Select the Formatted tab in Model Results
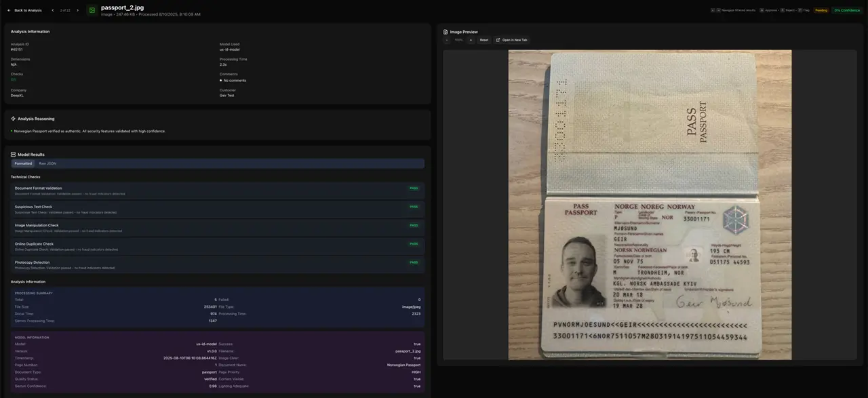This screenshot has width=868, height=398. [x=23, y=163]
